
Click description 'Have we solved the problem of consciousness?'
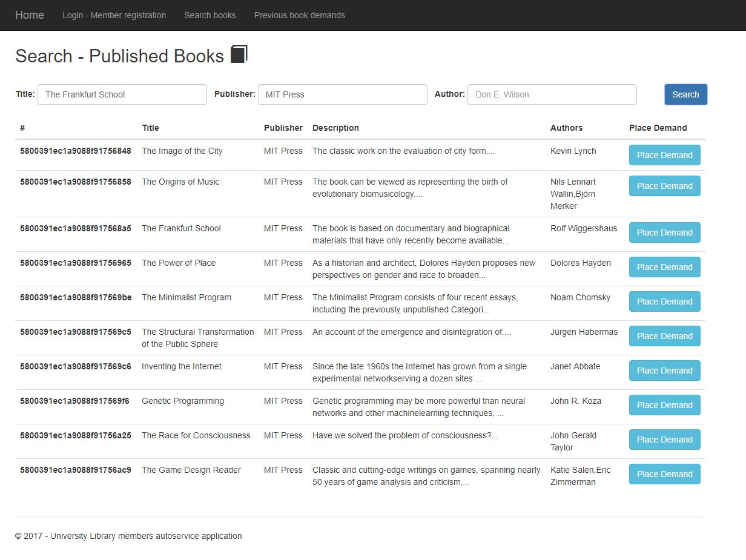pyautogui.click(x=405, y=435)
